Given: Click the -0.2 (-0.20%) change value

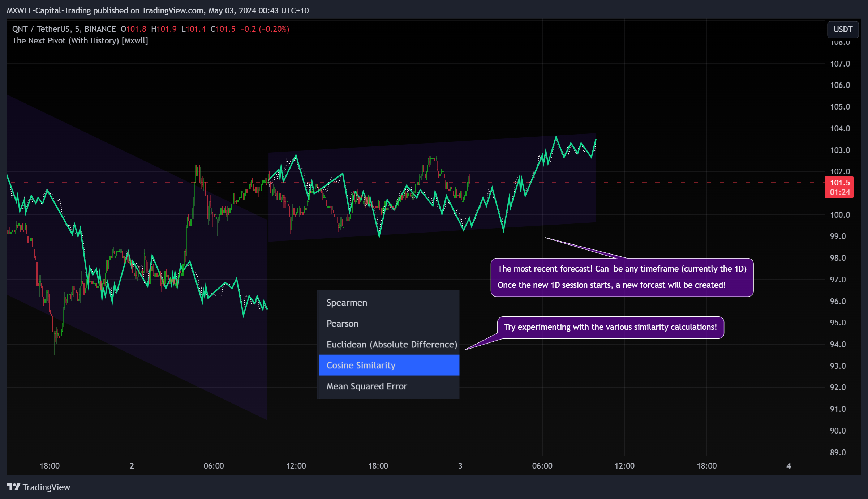Looking at the screenshot, I should (x=265, y=29).
